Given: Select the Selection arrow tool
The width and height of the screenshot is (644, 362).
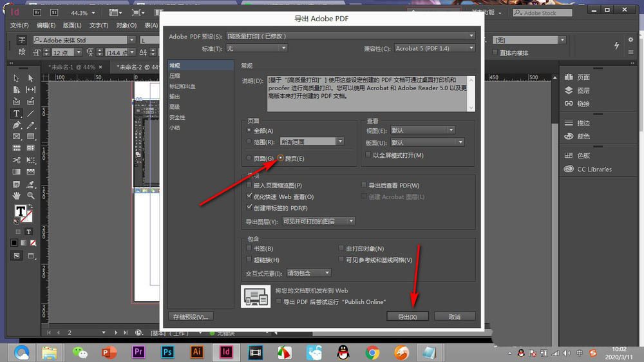Looking at the screenshot, I should pyautogui.click(x=17, y=78).
